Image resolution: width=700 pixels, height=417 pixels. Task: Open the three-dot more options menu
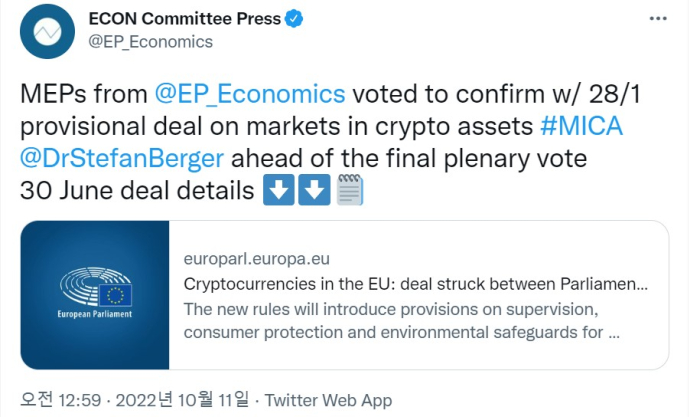point(658,19)
